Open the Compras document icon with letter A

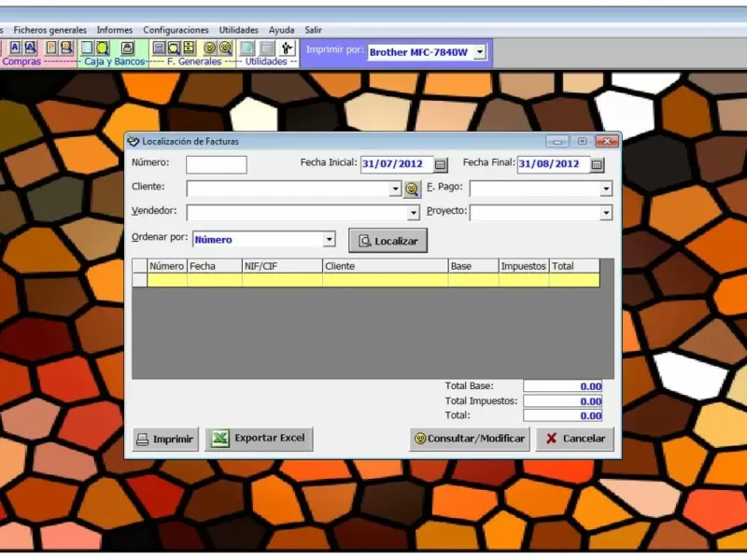[x=15, y=48]
